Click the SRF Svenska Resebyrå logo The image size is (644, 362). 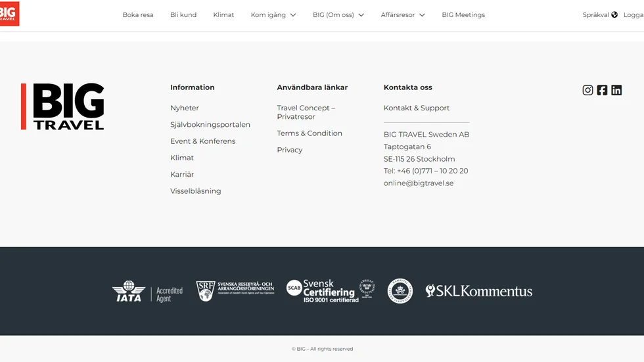tap(235, 291)
